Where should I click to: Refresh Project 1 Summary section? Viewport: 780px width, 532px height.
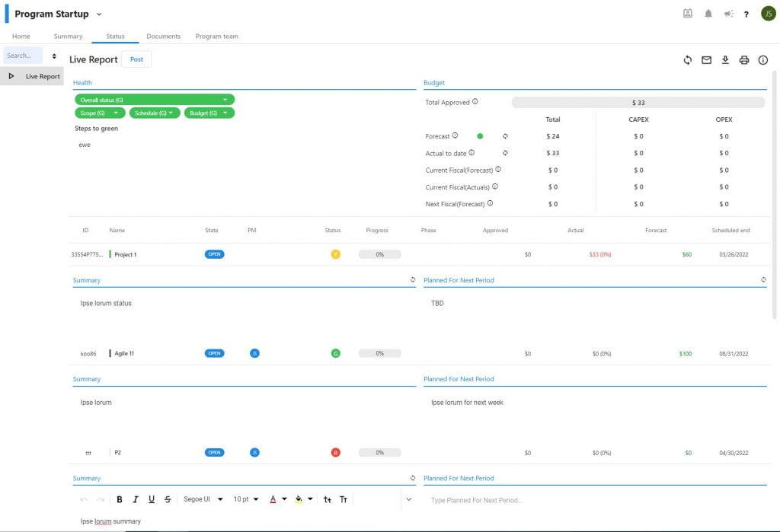[x=413, y=280]
